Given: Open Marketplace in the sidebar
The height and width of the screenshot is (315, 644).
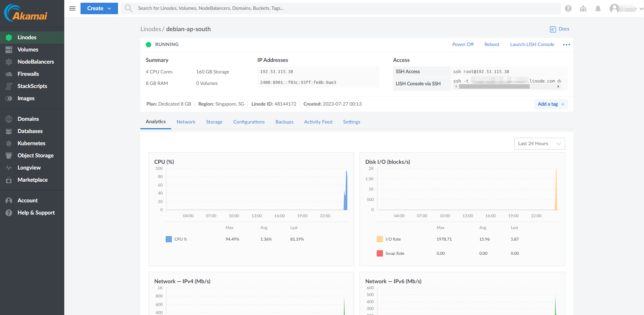Looking at the screenshot, I should click(32, 180).
